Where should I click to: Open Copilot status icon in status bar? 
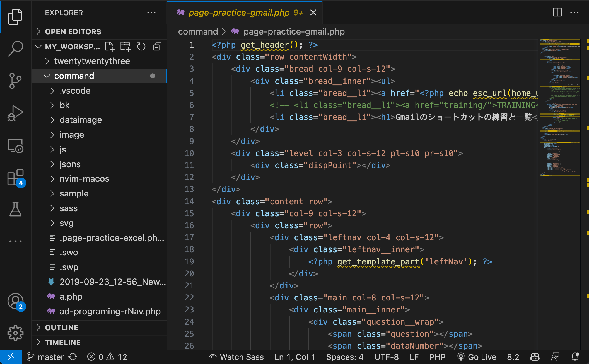pos(535,357)
